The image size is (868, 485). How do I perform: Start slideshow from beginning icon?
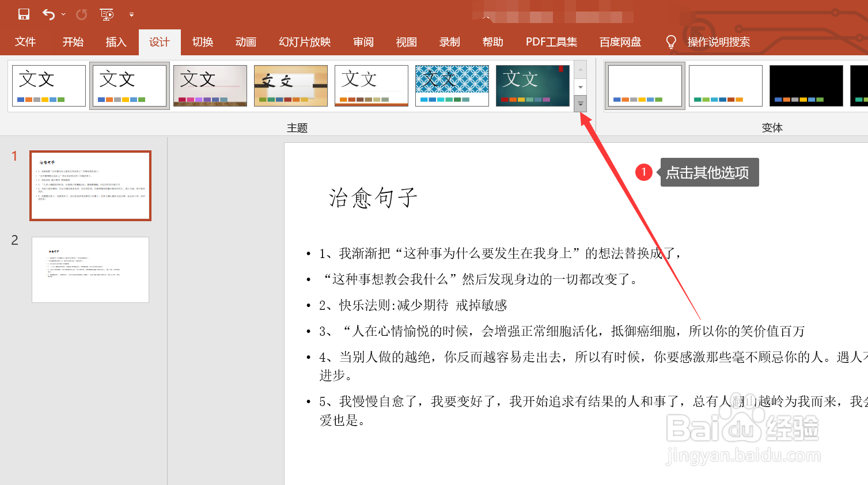107,14
